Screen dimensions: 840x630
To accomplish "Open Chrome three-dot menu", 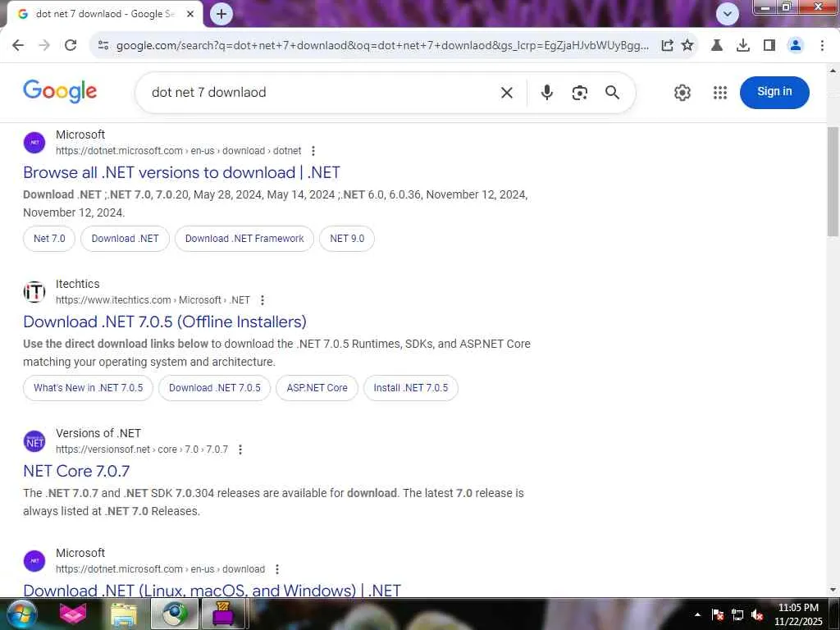I will (822, 46).
